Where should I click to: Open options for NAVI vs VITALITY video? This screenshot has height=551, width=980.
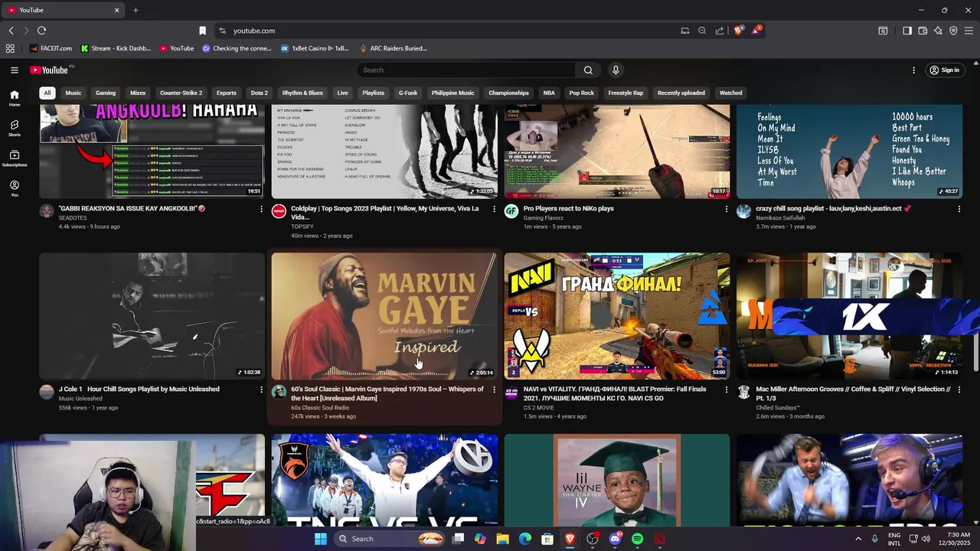[727, 390]
